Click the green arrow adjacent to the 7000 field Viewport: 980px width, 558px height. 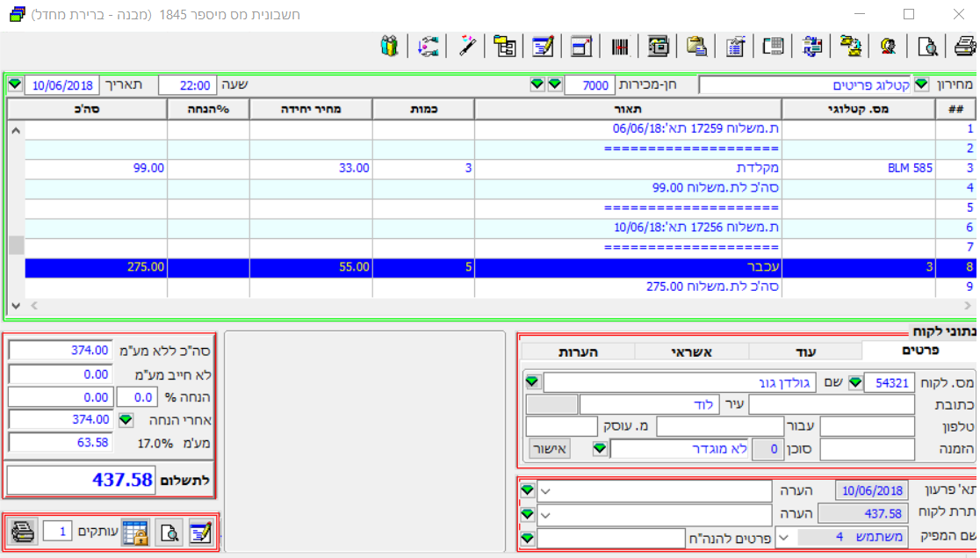[554, 83]
